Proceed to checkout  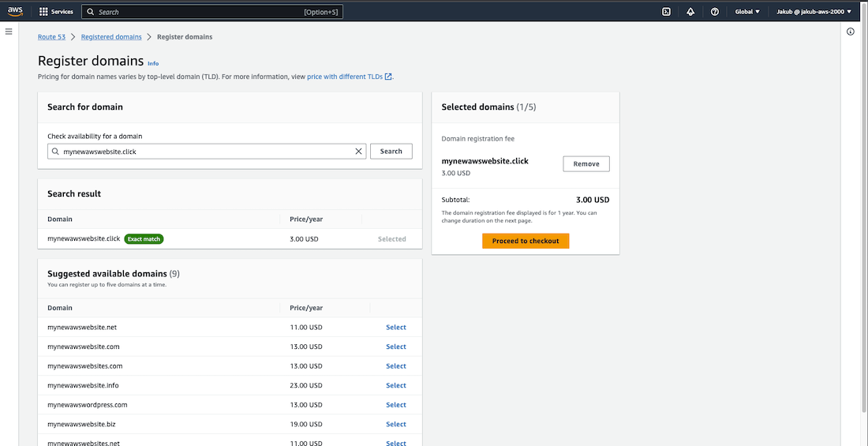coord(525,241)
